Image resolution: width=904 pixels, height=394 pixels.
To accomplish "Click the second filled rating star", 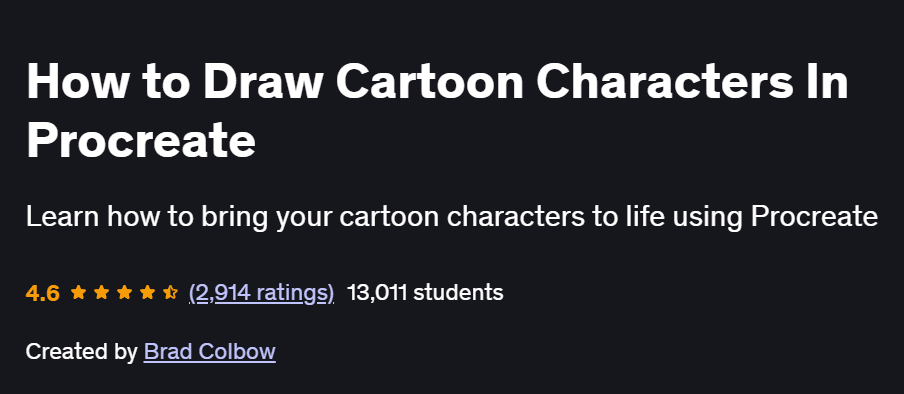I will tap(101, 292).
